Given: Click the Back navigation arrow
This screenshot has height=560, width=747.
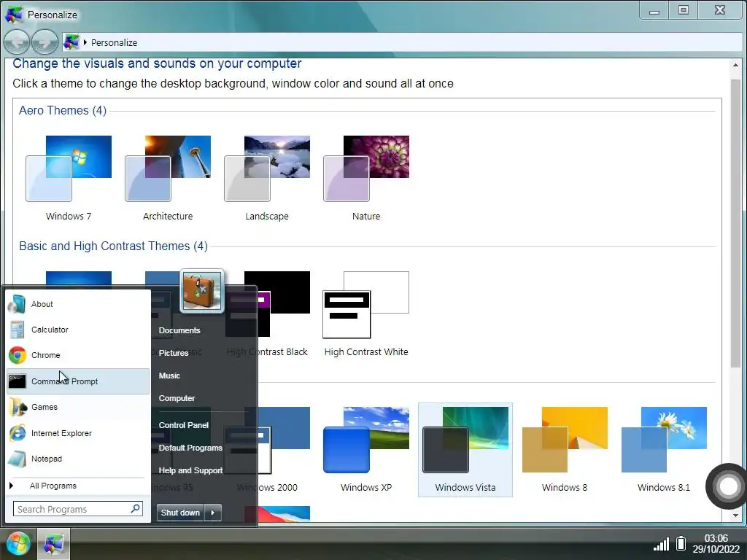Looking at the screenshot, I should coord(17,42).
